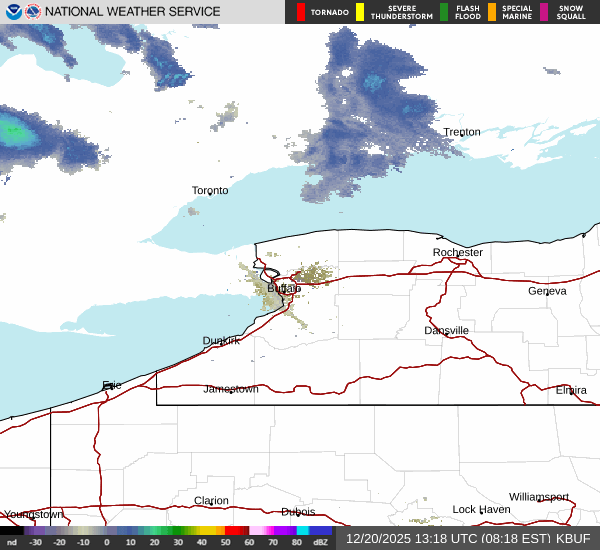Click the dBZ unit label on the scale

tap(321, 542)
